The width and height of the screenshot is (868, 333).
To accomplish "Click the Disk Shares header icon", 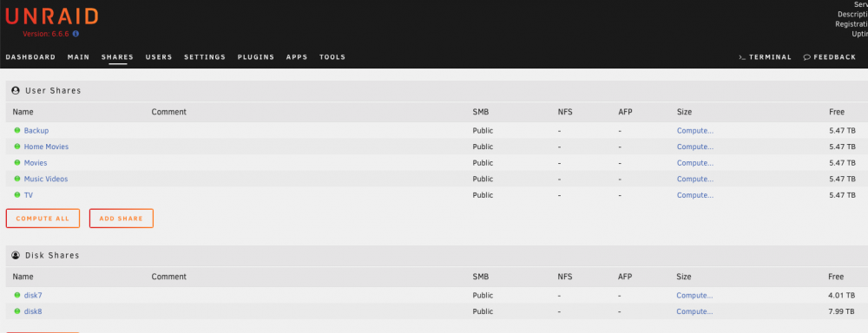I will (x=16, y=255).
